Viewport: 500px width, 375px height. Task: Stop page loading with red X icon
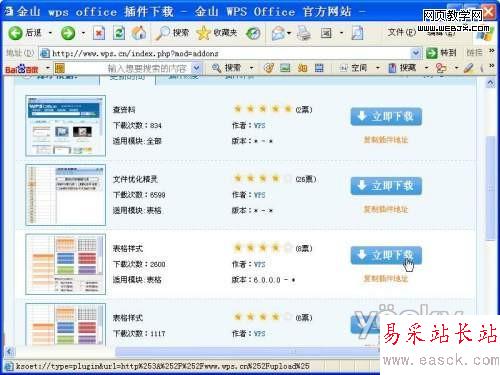[x=99, y=33]
